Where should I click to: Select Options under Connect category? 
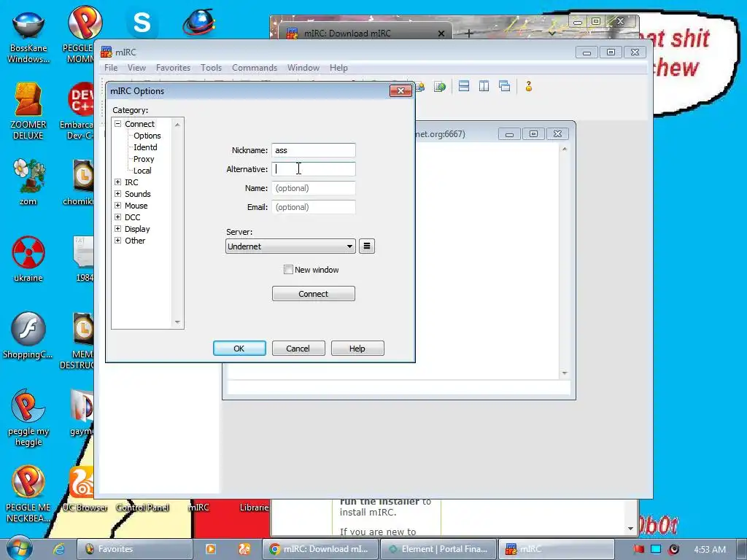point(147,135)
